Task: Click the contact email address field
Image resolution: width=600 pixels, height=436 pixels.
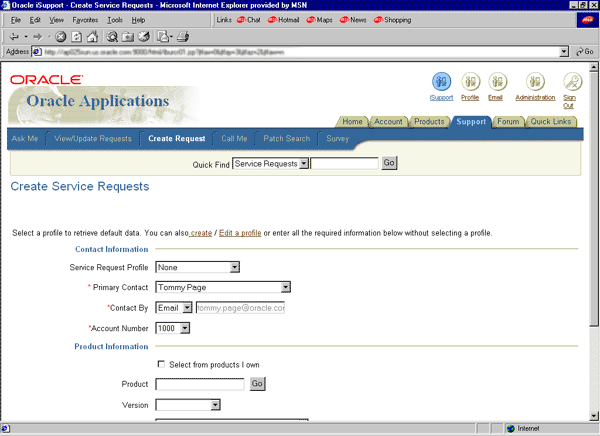Action: tap(240, 308)
